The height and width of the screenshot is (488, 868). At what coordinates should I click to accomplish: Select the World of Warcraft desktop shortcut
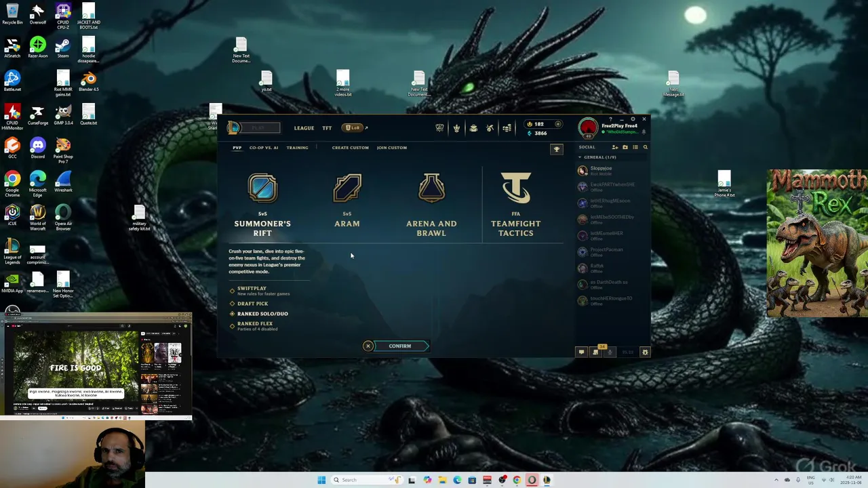tap(38, 218)
